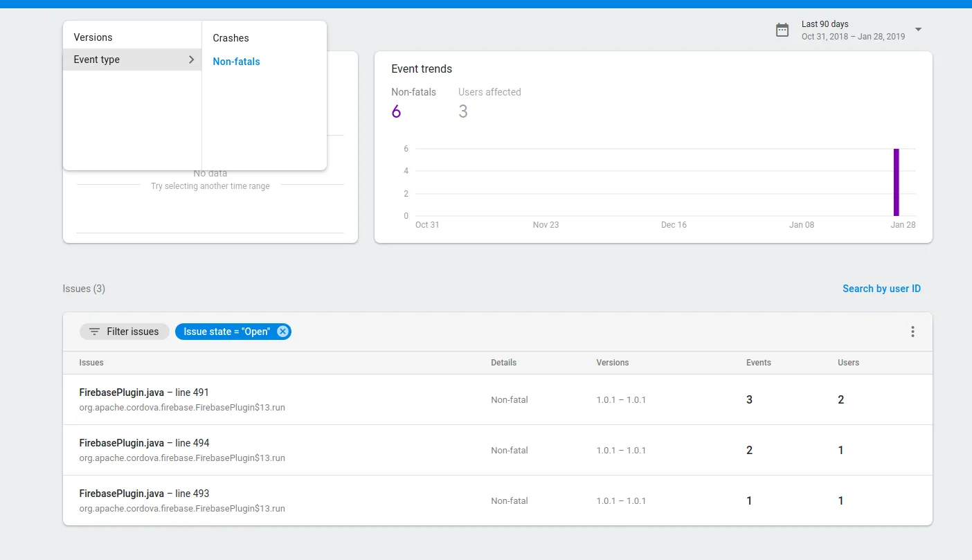972x560 pixels.
Task: Sort by the Users column header
Action: click(x=848, y=363)
